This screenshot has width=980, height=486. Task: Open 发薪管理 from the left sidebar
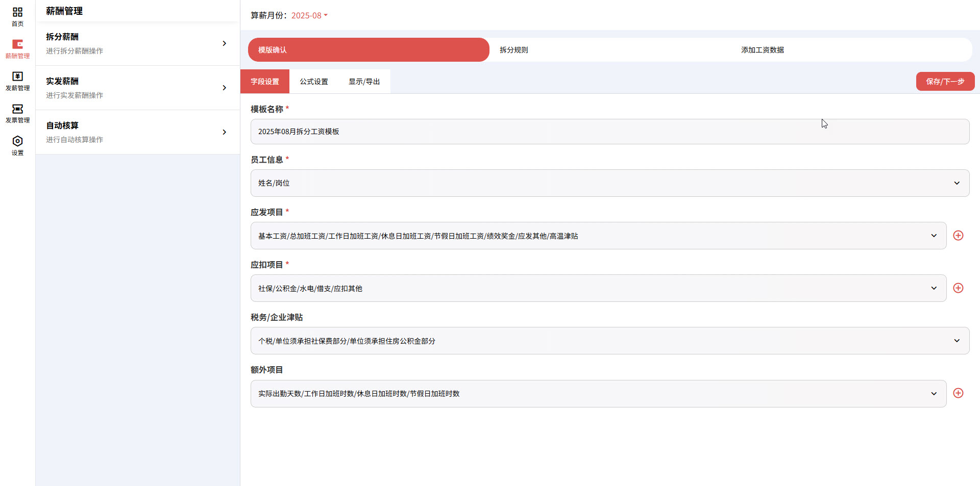[x=17, y=82]
